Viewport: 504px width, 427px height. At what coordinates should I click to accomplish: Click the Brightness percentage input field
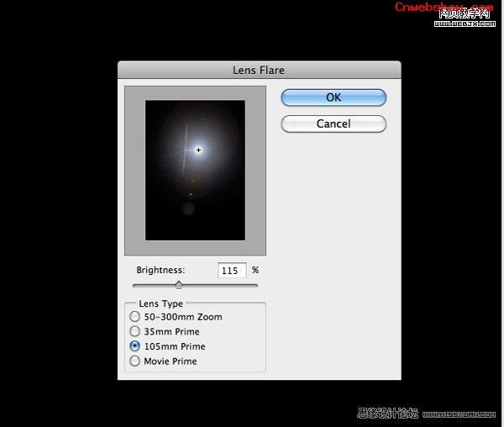coord(232,270)
